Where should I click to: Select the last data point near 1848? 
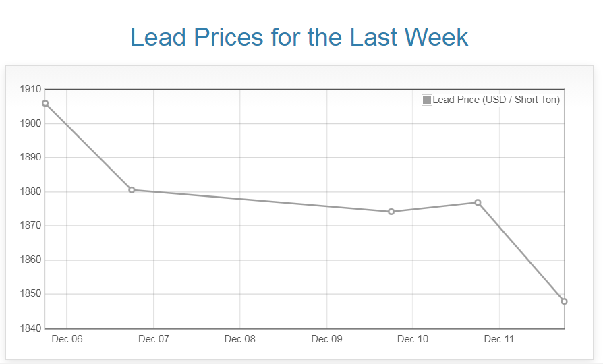(564, 301)
